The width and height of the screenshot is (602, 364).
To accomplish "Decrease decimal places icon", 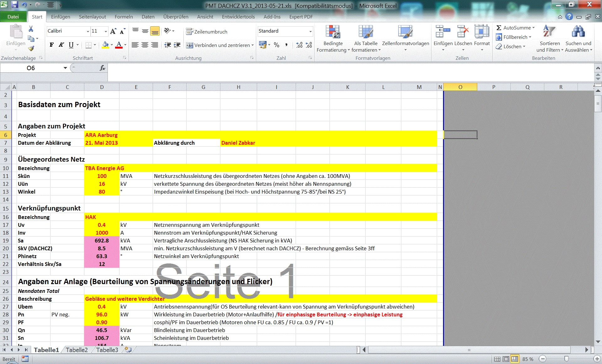I will (309, 45).
